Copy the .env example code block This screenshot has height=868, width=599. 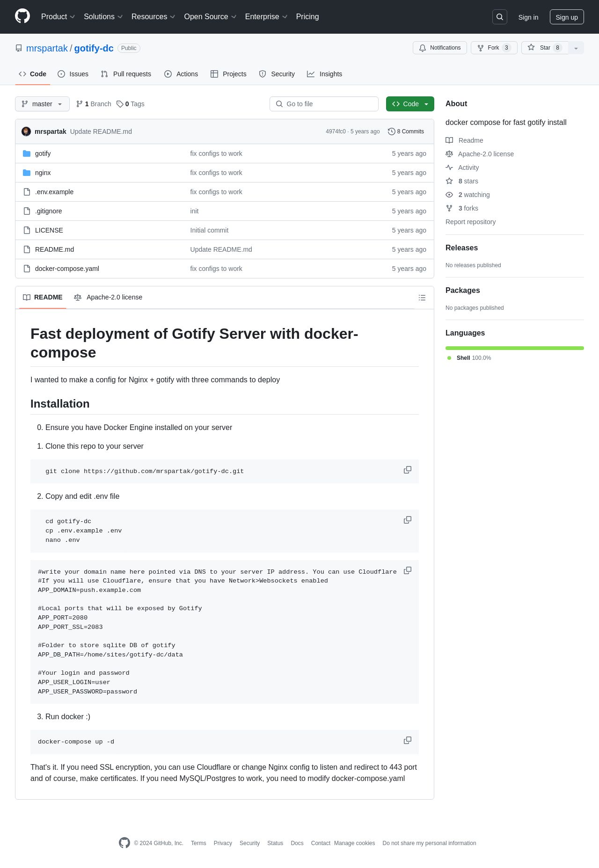pyautogui.click(x=407, y=570)
